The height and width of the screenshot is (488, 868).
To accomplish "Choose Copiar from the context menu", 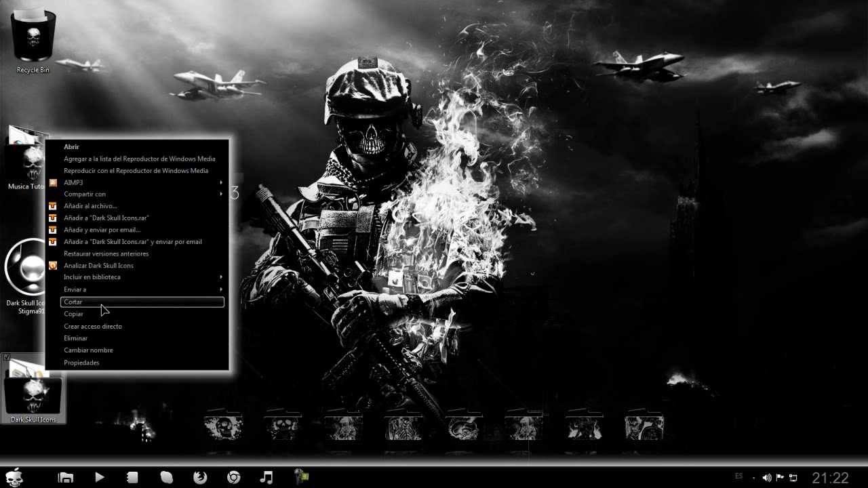I will (73, 314).
